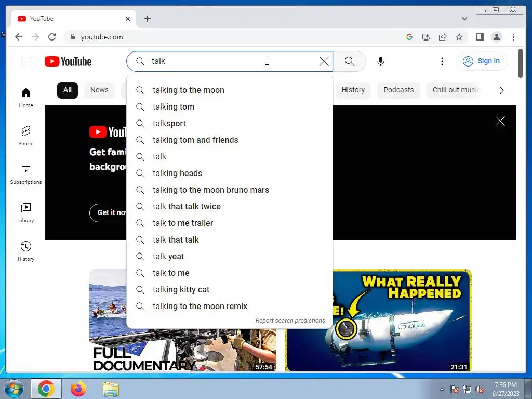Click the install app icon in address bar

tap(426, 37)
